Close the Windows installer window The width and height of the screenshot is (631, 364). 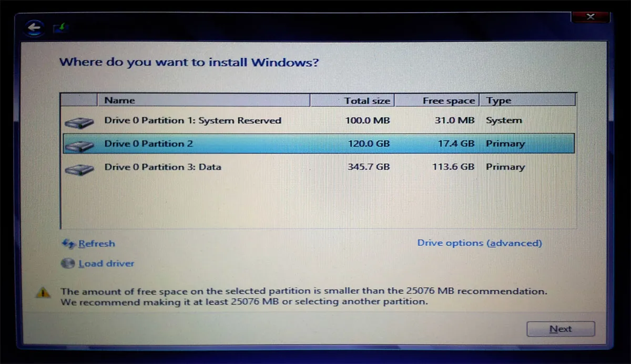590,17
